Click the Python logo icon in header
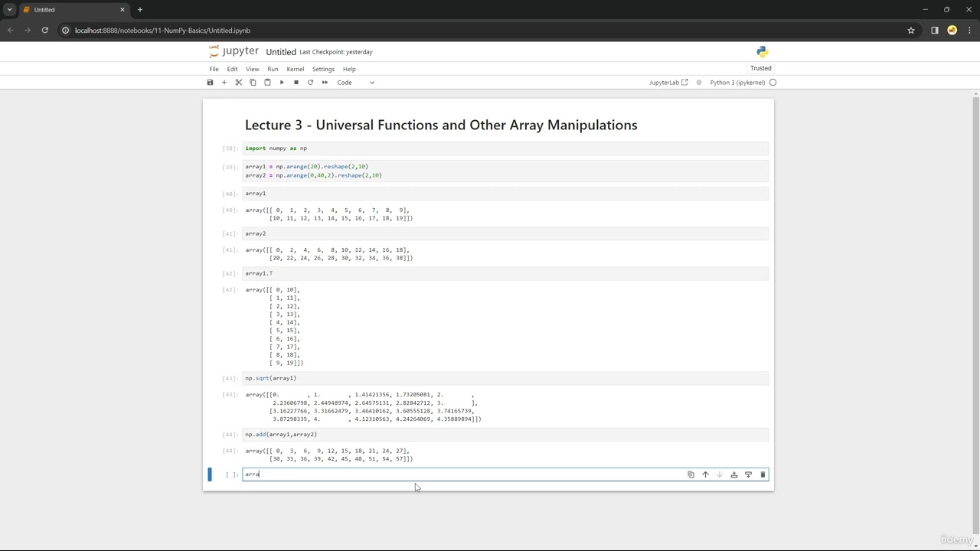Screen dimensions: 980x551 [x=762, y=51]
